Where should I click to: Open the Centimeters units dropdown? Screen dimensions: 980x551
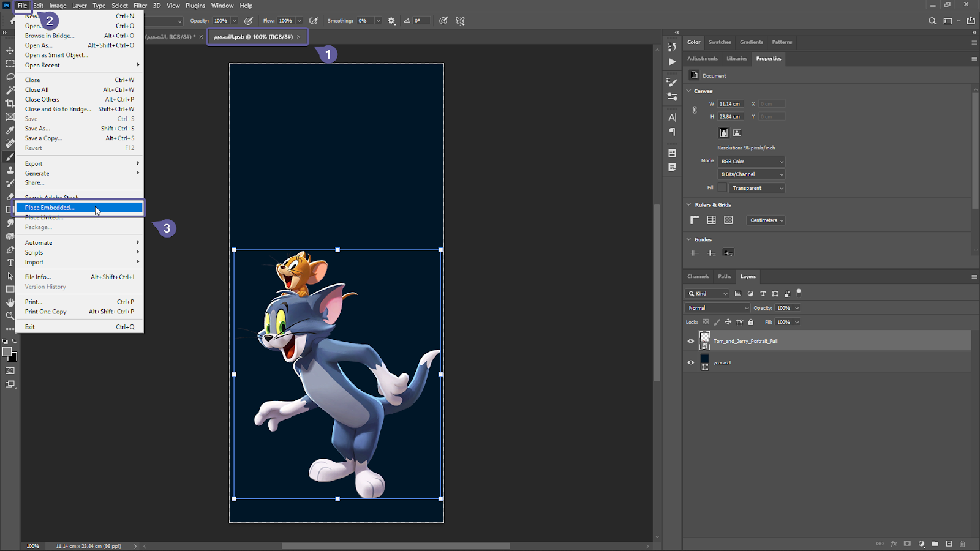point(766,220)
